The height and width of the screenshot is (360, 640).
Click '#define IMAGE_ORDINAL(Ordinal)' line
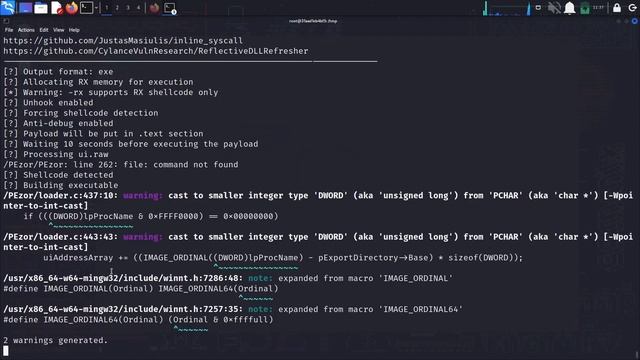click(141, 289)
